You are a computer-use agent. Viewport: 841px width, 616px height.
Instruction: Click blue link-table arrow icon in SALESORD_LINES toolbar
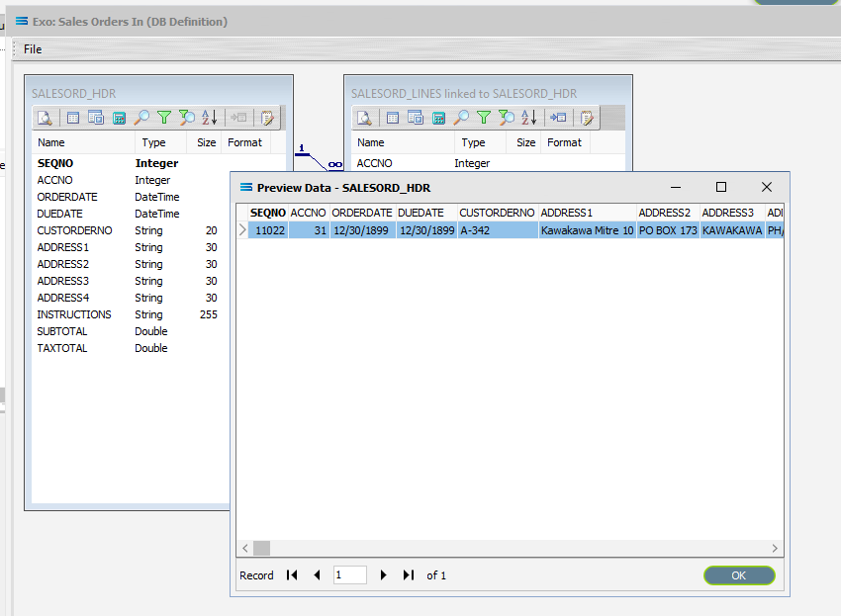pyautogui.click(x=558, y=118)
